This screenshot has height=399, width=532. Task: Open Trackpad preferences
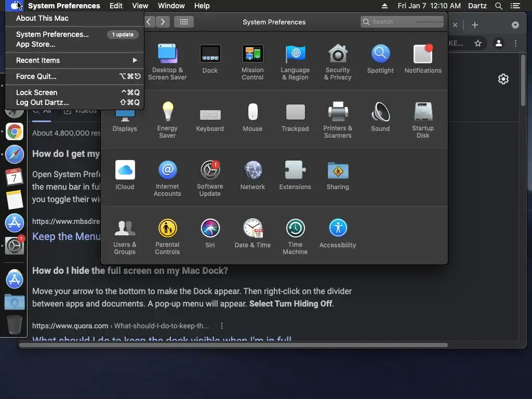point(295,117)
